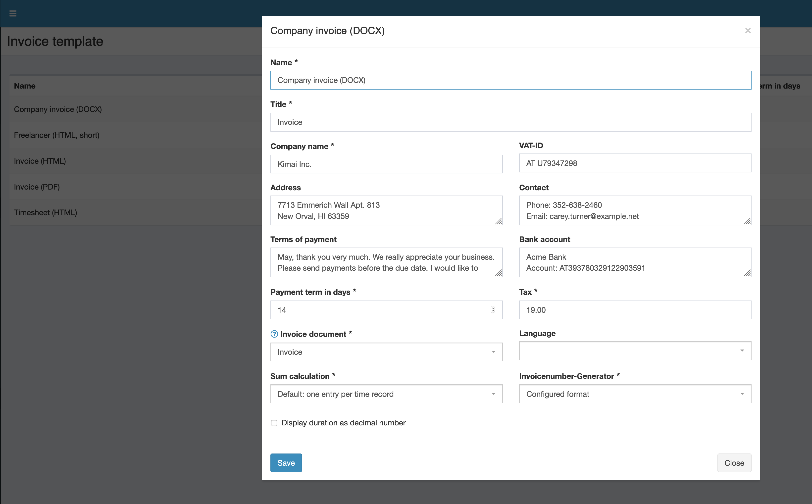Click the Payment term days stepper arrows
The image size is (812, 504).
tap(493, 310)
